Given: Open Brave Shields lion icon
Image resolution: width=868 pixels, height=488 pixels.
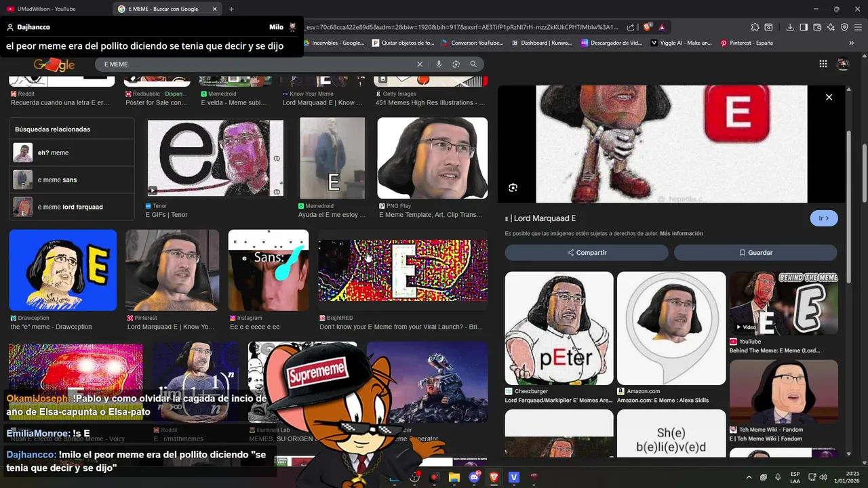Looking at the screenshot, I should pyautogui.click(x=648, y=27).
